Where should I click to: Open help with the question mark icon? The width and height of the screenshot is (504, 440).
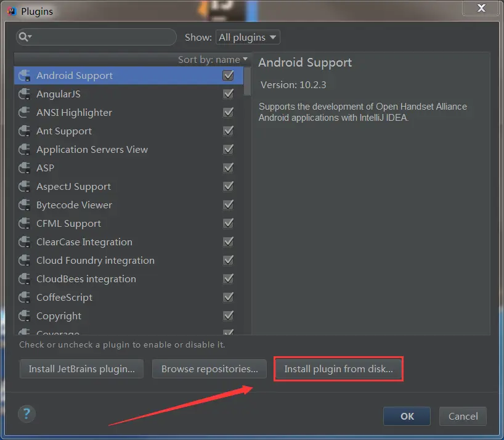pyautogui.click(x=26, y=414)
